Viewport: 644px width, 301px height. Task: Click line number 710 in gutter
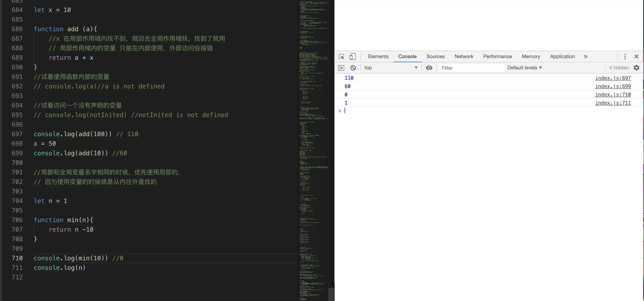pos(17,258)
